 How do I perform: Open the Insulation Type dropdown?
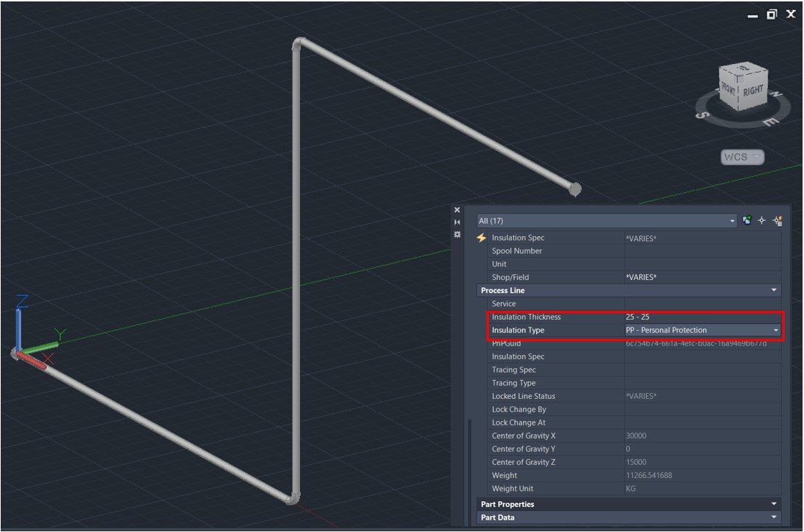coord(775,330)
